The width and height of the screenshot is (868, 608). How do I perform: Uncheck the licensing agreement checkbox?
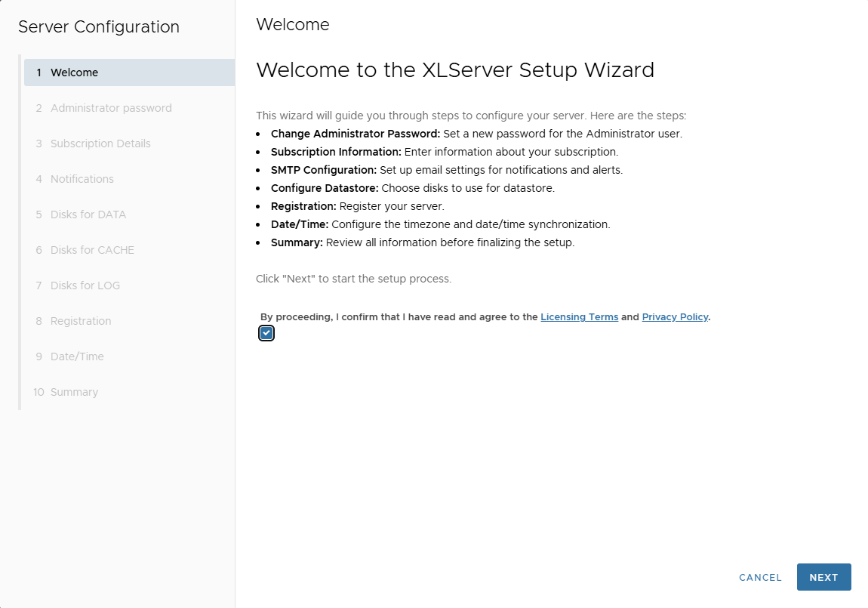pyautogui.click(x=266, y=332)
